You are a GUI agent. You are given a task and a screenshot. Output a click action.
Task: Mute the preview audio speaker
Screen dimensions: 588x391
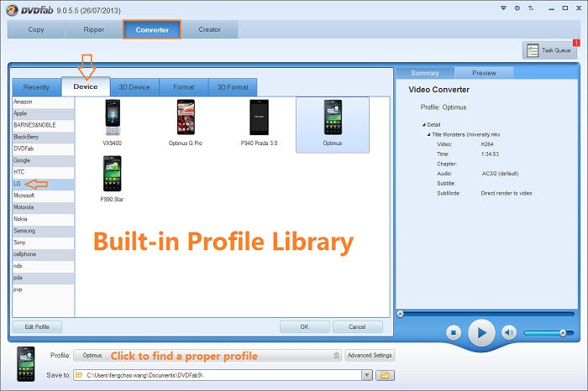[508, 332]
